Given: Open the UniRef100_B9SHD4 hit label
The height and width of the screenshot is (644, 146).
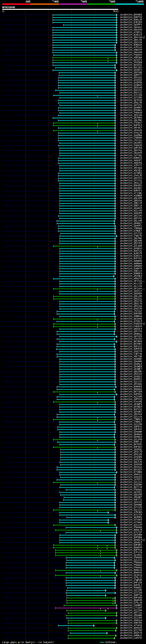Looking at the screenshot, I should [x=131, y=15].
